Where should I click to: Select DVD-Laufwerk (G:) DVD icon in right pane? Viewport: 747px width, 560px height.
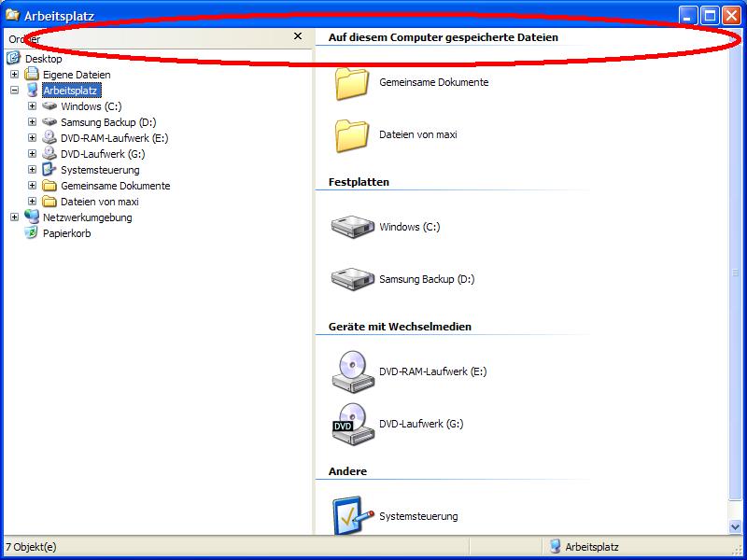click(x=353, y=425)
